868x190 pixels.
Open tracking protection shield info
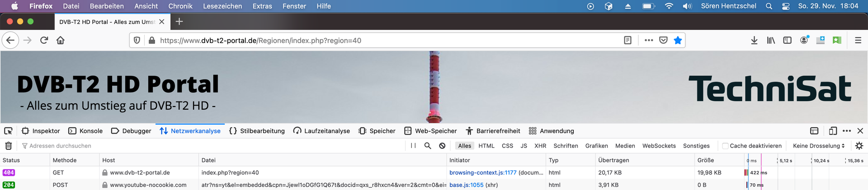point(137,40)
